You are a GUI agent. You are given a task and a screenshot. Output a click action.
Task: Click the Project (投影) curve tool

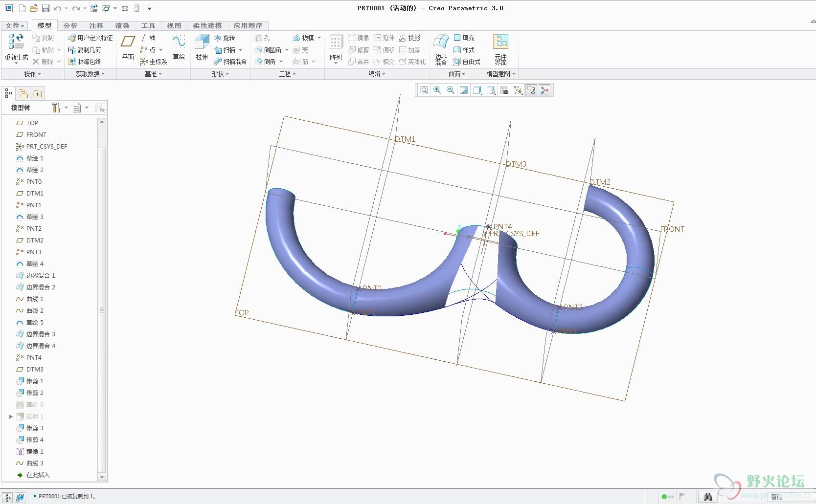(x=409, y=38)
